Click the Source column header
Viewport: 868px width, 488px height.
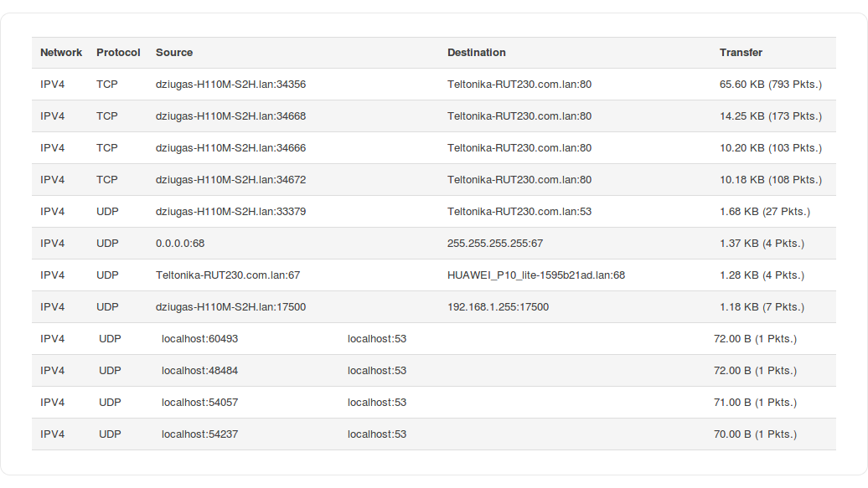(174, 53)
